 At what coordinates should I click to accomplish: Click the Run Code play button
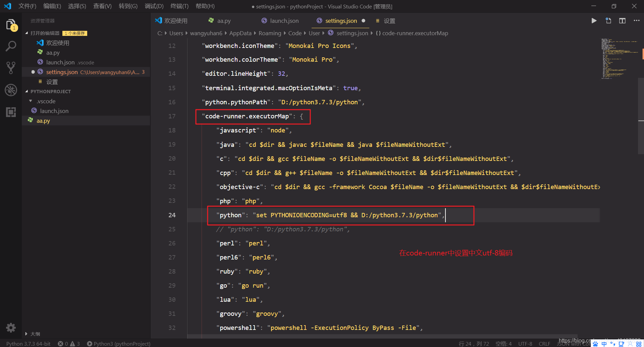tap(594, 21)
